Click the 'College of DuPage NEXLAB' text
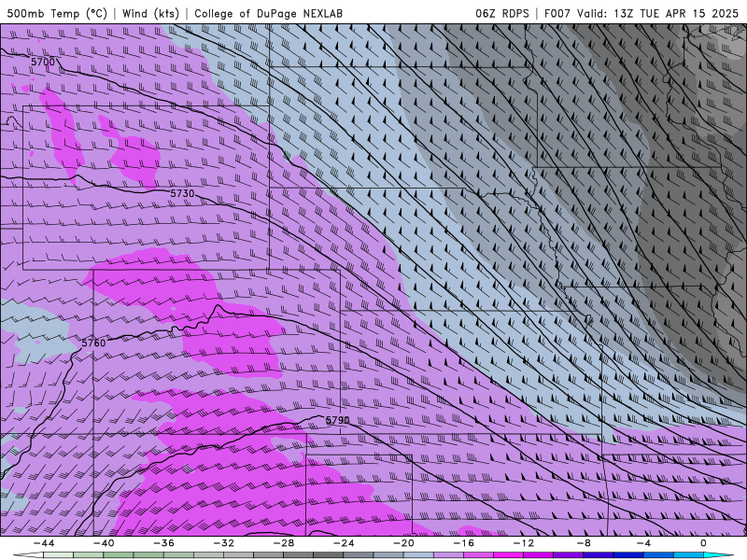The image size is (747, 560). [x=268, y=13]
